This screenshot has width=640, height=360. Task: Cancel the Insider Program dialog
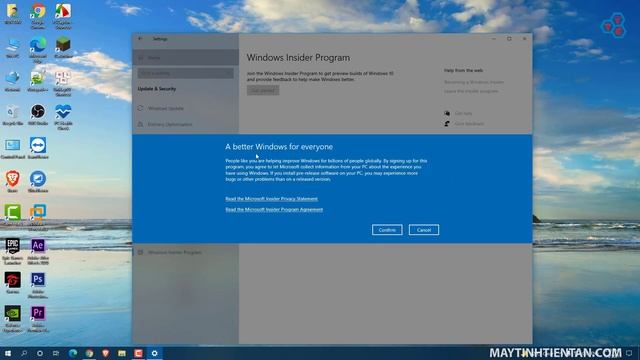pos(424,230)
